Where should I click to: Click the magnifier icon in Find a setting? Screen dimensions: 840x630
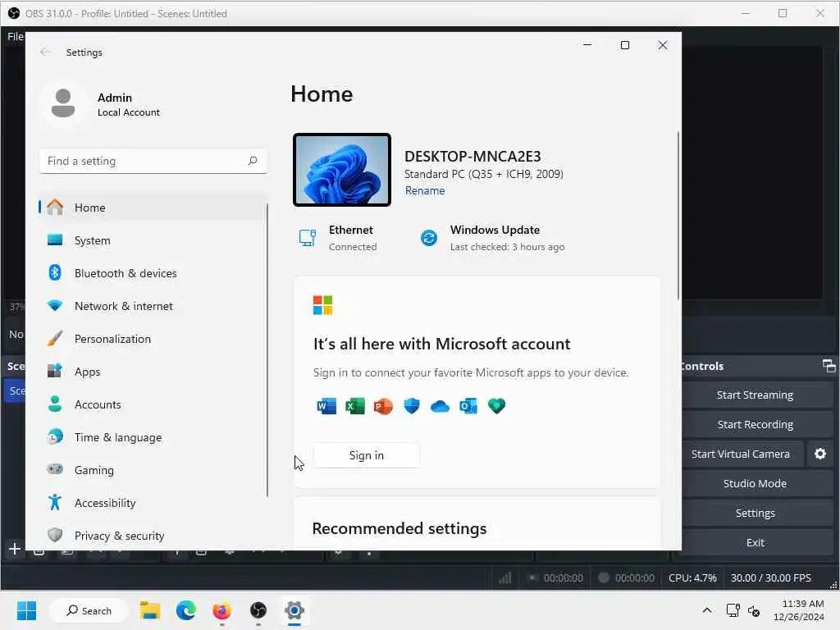coord(253,161)
